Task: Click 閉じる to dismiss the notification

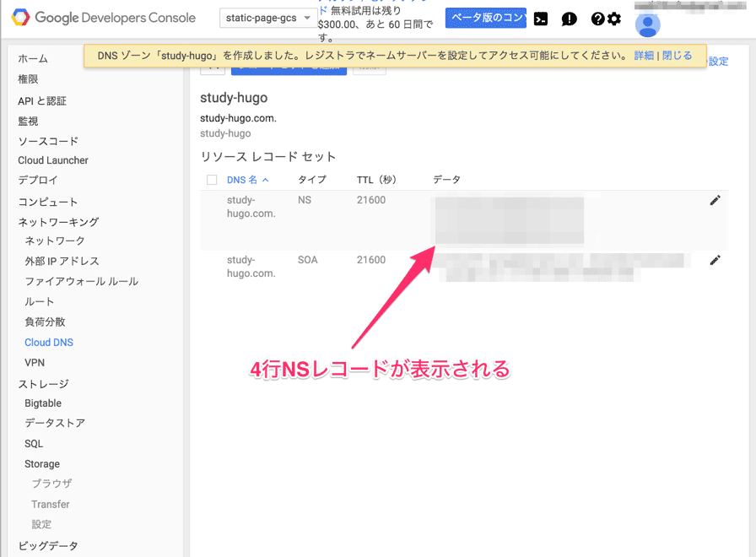Action: pyautogui.click(x=677, y=56)
